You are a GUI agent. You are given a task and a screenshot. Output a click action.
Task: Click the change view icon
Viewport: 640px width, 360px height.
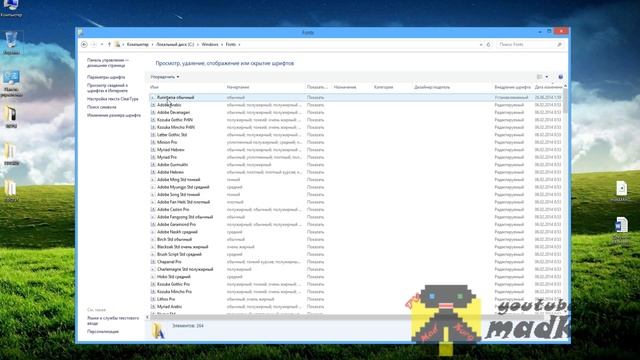[x=540, y=77]
